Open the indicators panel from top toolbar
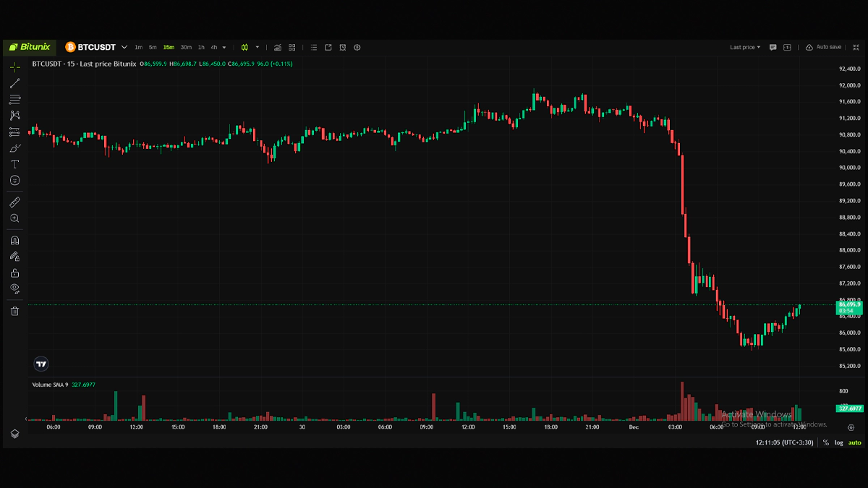 [x=277, y=48]
